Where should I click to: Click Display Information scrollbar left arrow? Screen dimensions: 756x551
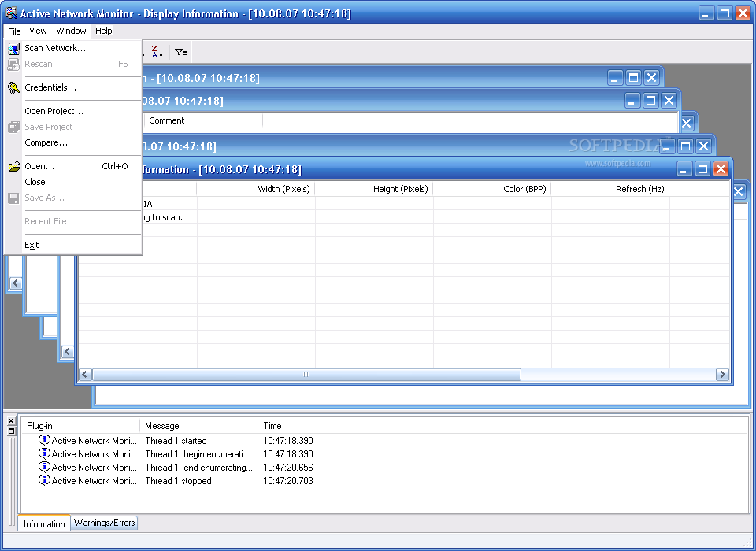click(85, 375)
